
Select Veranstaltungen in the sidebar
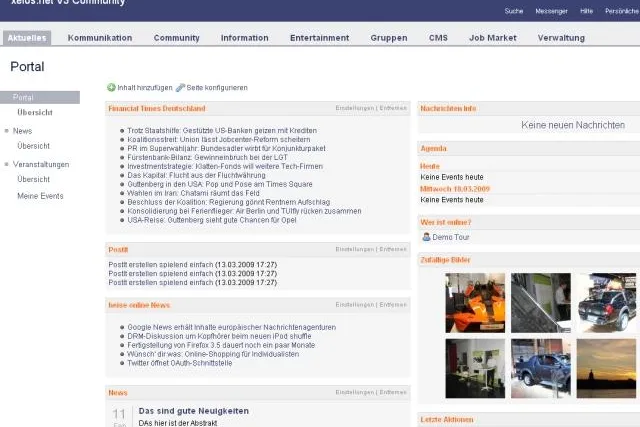click(x=41, y=165)
